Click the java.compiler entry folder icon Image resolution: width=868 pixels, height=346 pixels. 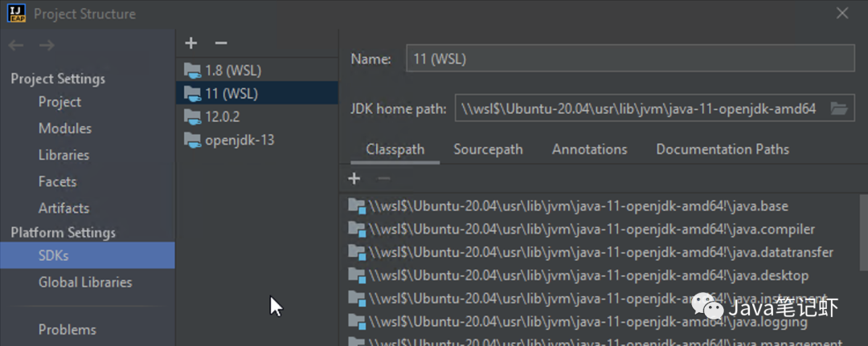point(357,230)
